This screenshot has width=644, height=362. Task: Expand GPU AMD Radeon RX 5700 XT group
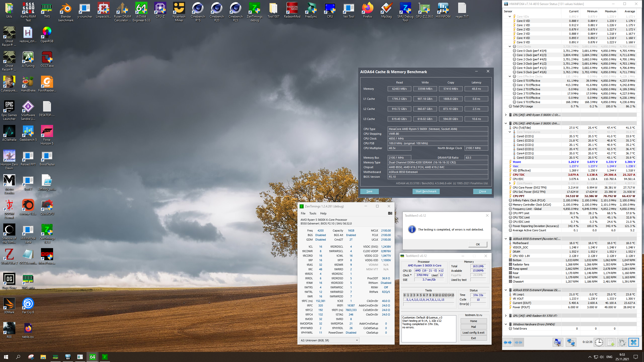point(506,315)
